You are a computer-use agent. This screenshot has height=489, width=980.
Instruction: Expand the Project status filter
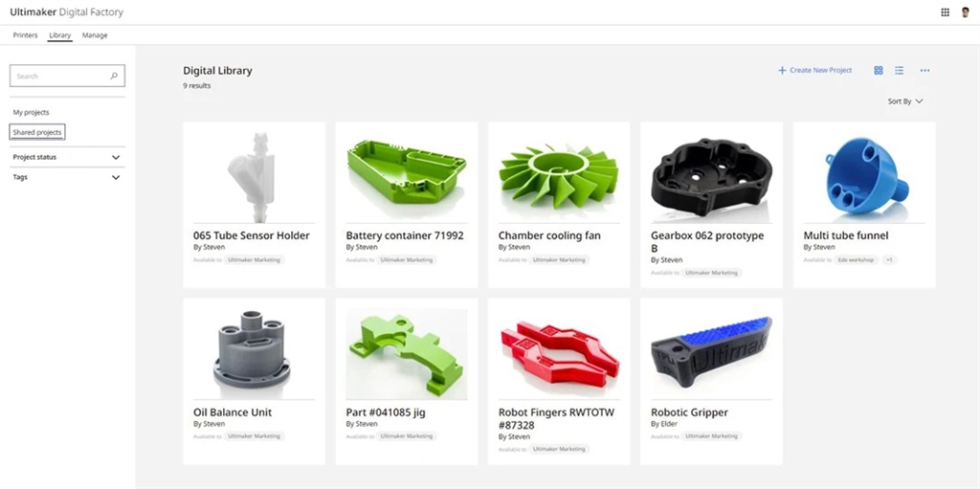coord(68,157)
